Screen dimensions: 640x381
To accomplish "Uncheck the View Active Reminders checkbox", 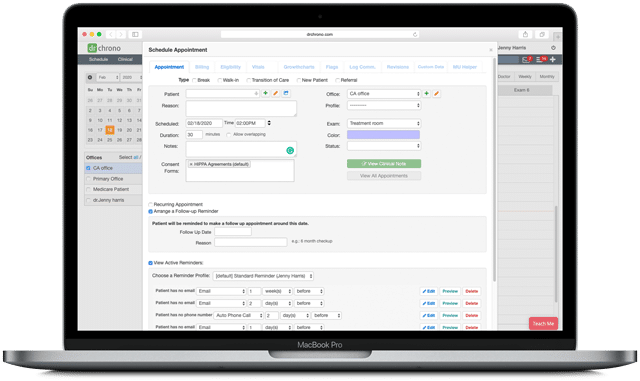I will [150, 263].
